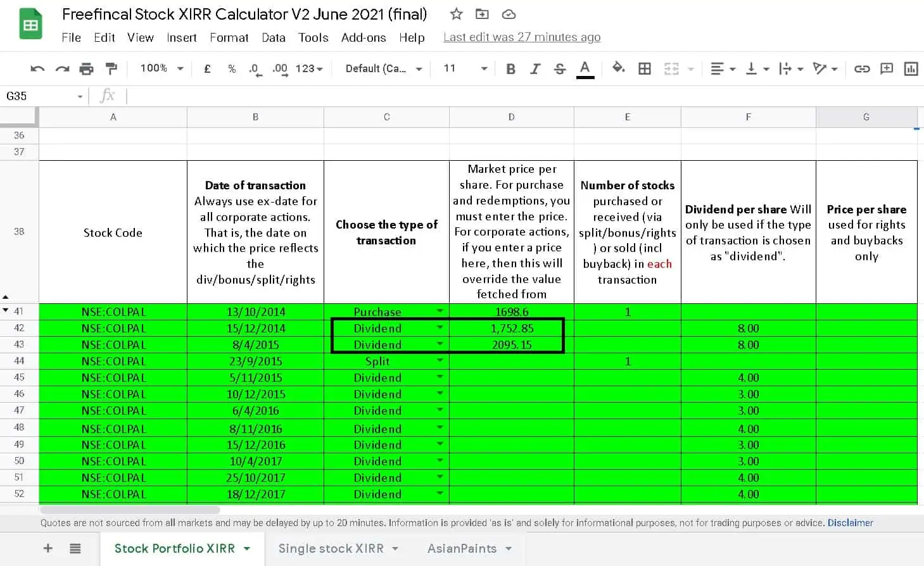This screenshot has height=566, width=924.
Task: Decrease decimal places
Action: tap(255, 69)
